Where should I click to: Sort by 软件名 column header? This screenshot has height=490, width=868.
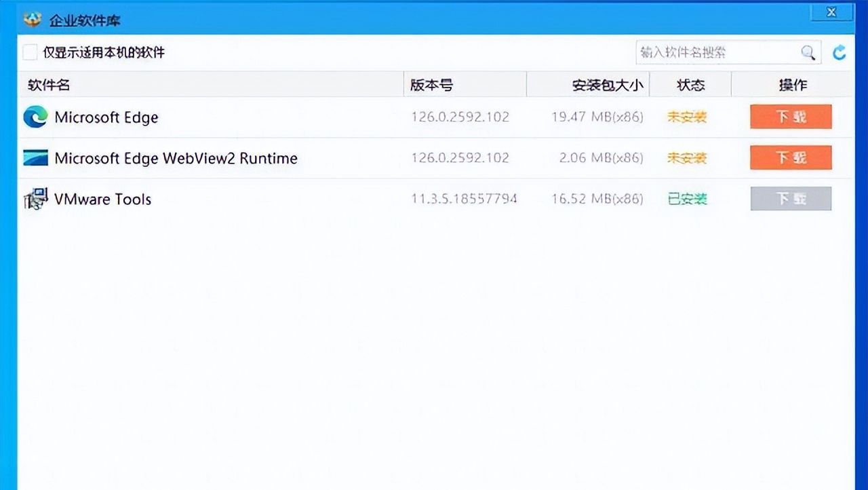pyautogui.click(x=210, y=85)
